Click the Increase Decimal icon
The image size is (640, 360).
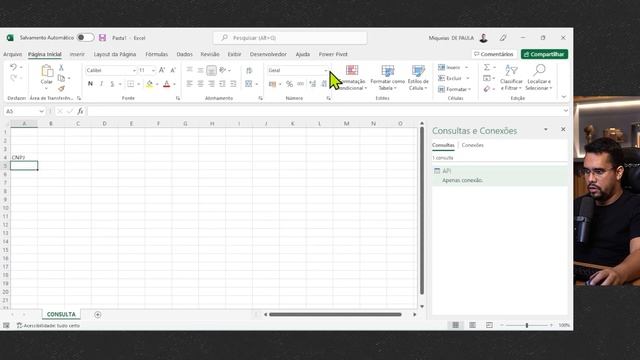[x=313, y=84]
